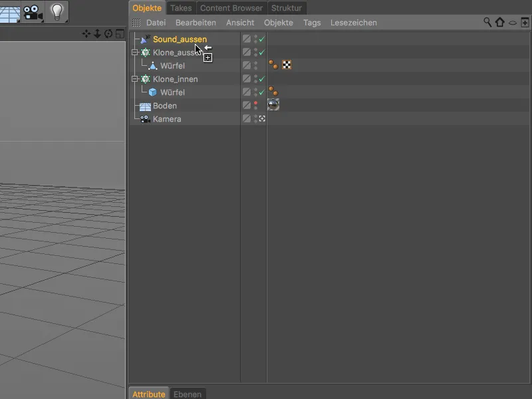Open the Attribute tab

pyautogui.click(x=149, y=394)
